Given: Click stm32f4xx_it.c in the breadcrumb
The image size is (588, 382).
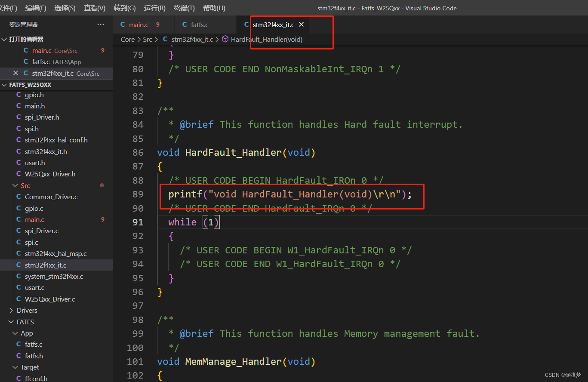Looking at the screenshot, I should (192, 39).
